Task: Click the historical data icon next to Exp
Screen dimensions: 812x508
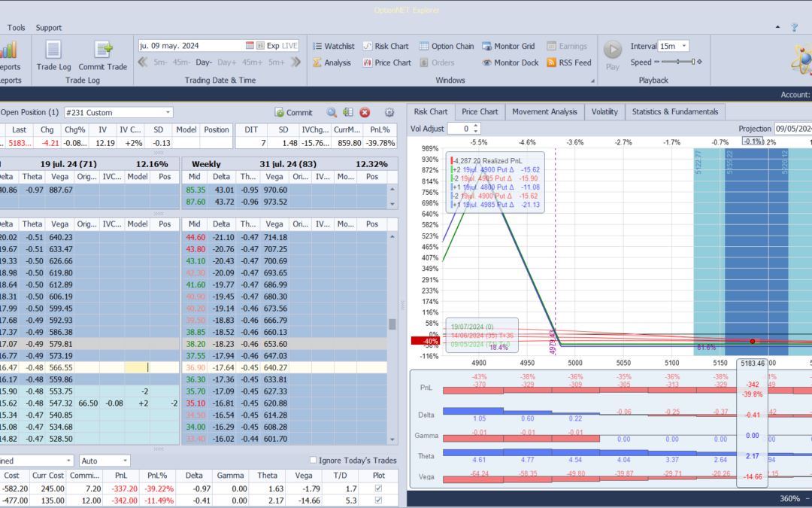Action: coord(260,46)
